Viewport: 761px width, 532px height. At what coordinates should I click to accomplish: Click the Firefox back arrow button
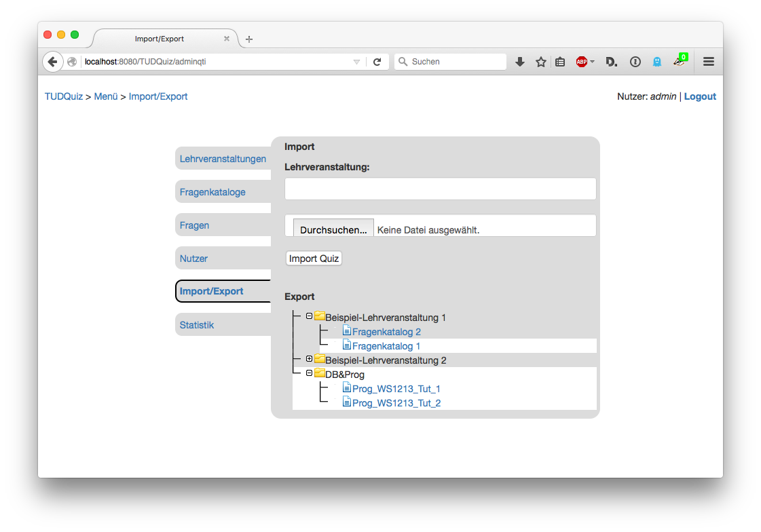pos(53,62)
